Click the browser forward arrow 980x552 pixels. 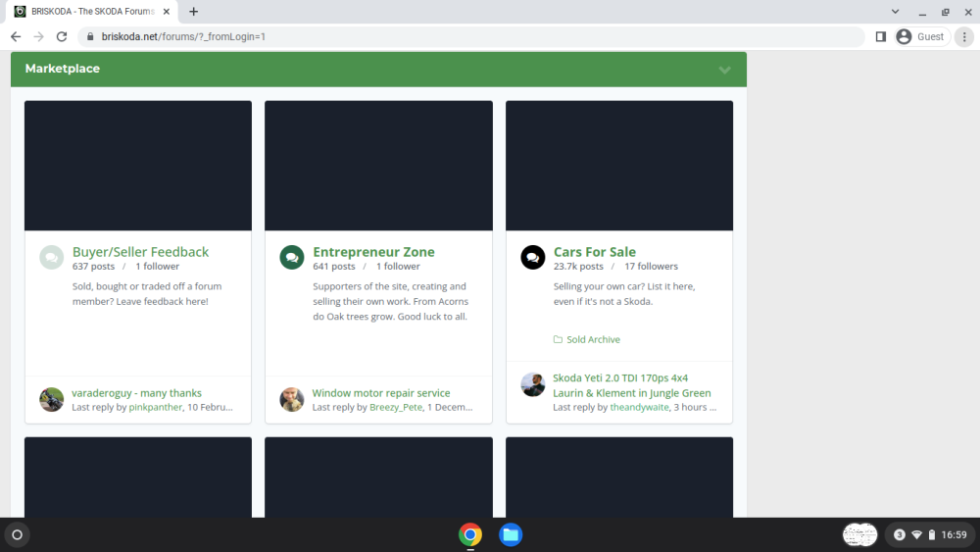click(39, 37)
